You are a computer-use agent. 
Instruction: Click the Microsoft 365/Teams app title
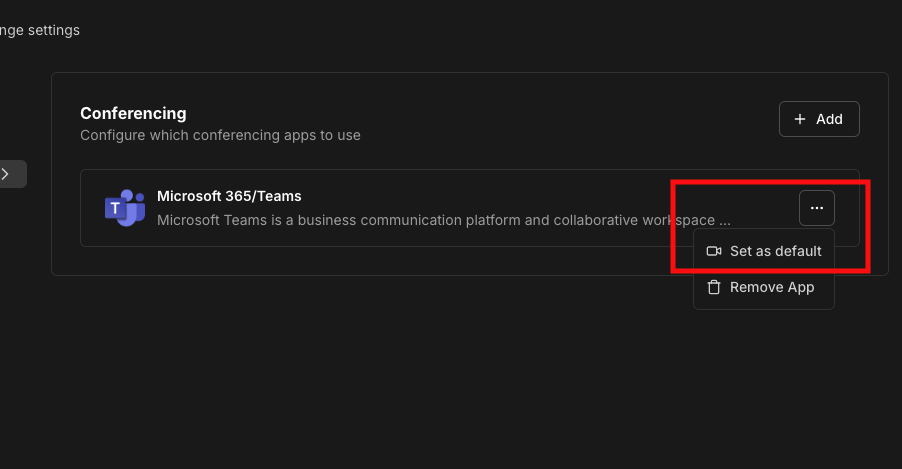click(x=229, y=196)
